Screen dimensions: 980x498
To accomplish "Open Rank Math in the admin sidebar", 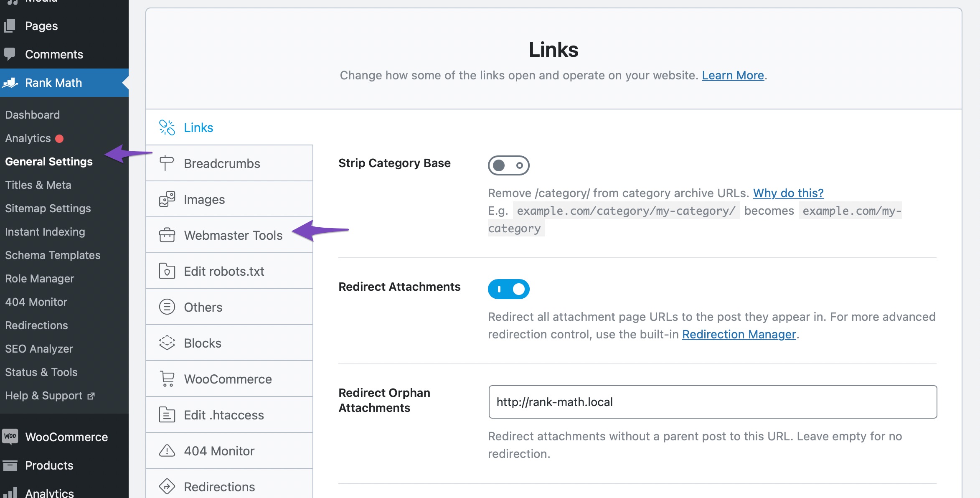I will (64, 83).
